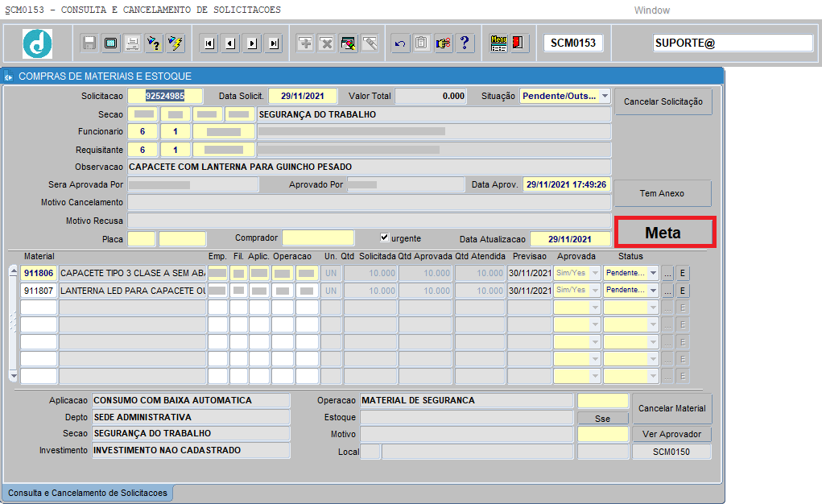Go to first record arrow icon
Image resolution: width=822 pixels, height=504 pixels.
pyautogui.click(x=209, y=43)
